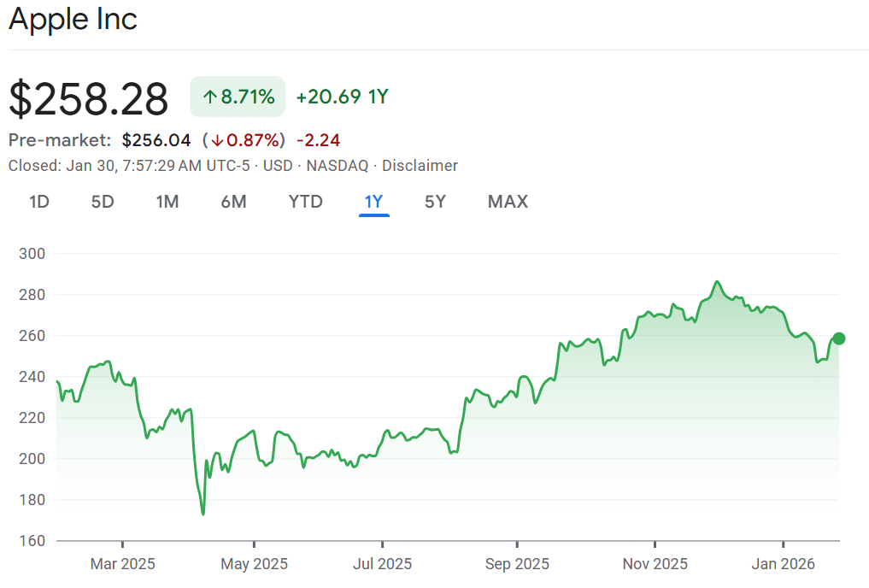Click the pre-market price $256.04
Viewport: 869px width, 588px height.
pyautogui.click(x=156, y=140)
